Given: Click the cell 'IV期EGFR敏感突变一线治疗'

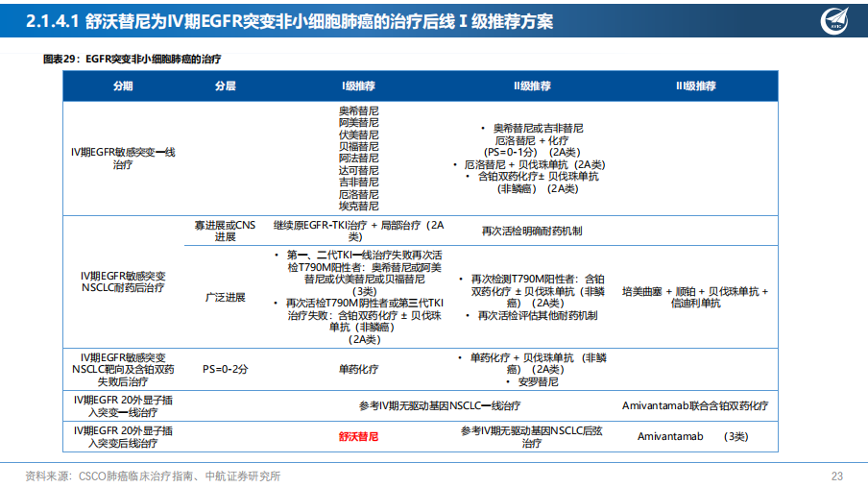Looking at the screenshot, I should pyautogui.click(x=123, y=158).
